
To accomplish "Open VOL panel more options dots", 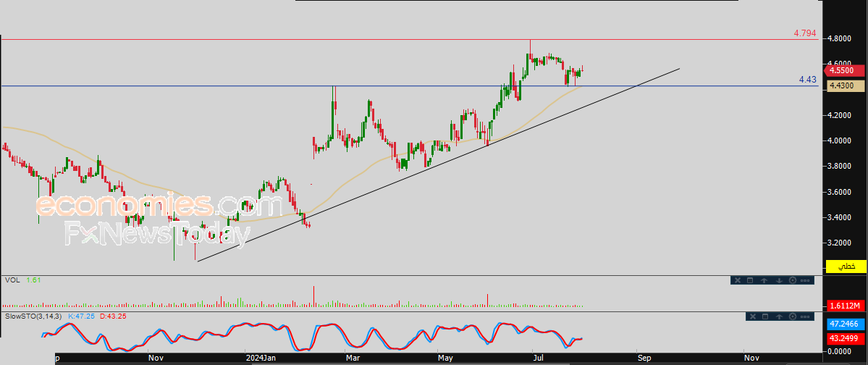I will (806, 280).
